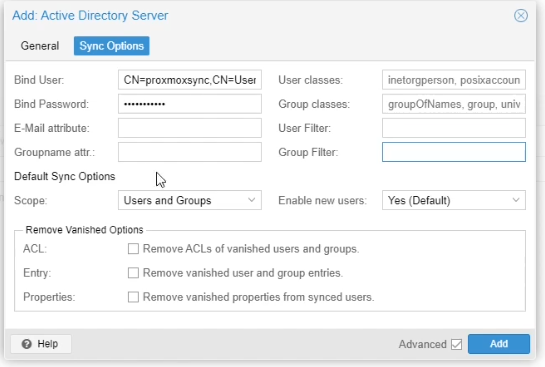Click the User classes field
545x367 pixels.
(x=454, y=80)
